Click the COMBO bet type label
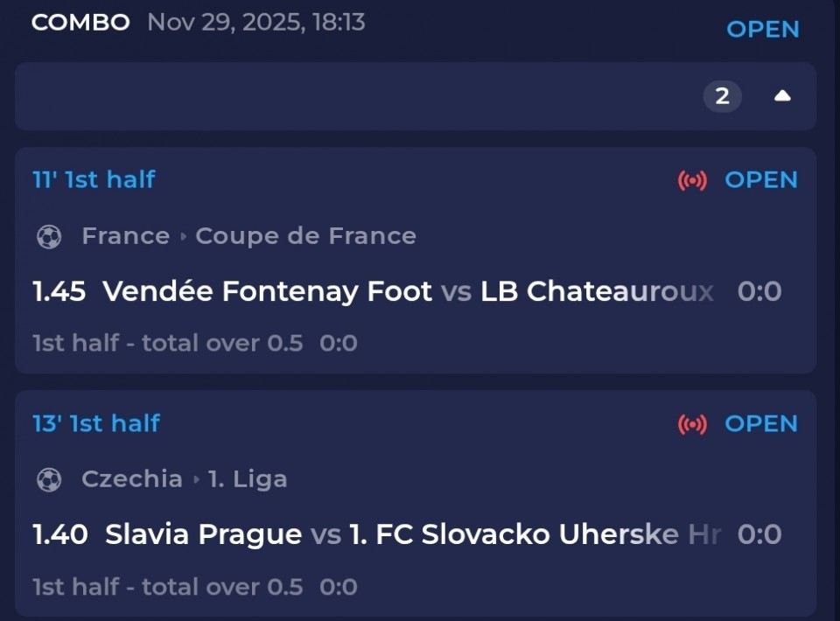Screen dimensions: 840x621 (80, 23)
